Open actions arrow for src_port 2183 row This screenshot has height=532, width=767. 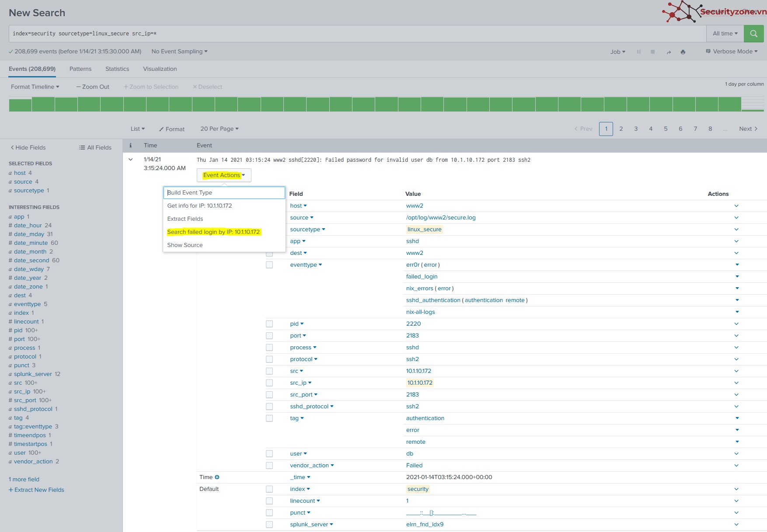click(736, 395)
